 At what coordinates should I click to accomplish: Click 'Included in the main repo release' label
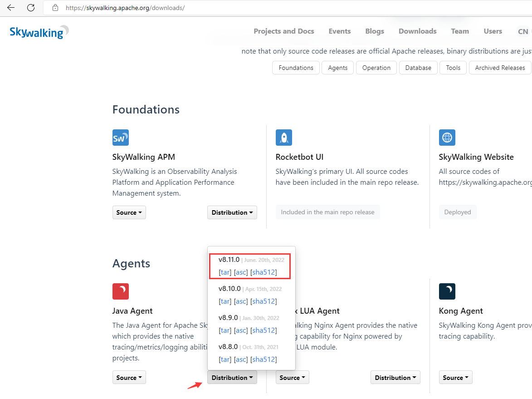coord(327,212)
